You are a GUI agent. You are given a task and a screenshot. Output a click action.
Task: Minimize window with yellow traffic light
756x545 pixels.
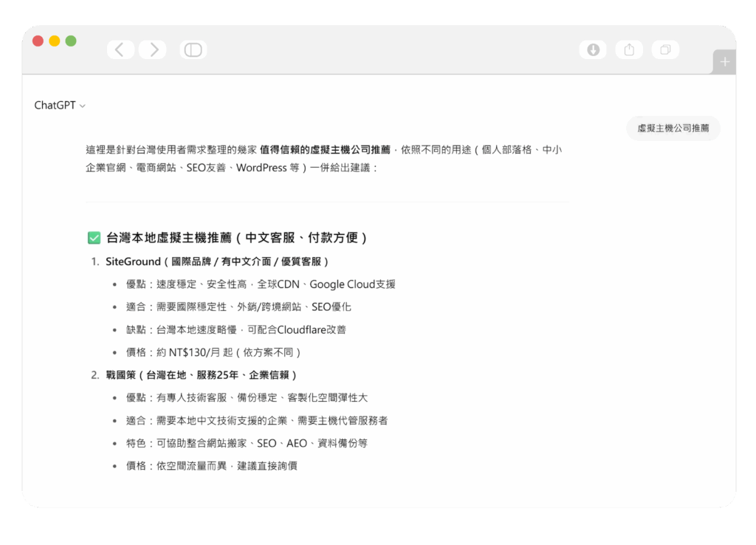[x=55, y=41]
